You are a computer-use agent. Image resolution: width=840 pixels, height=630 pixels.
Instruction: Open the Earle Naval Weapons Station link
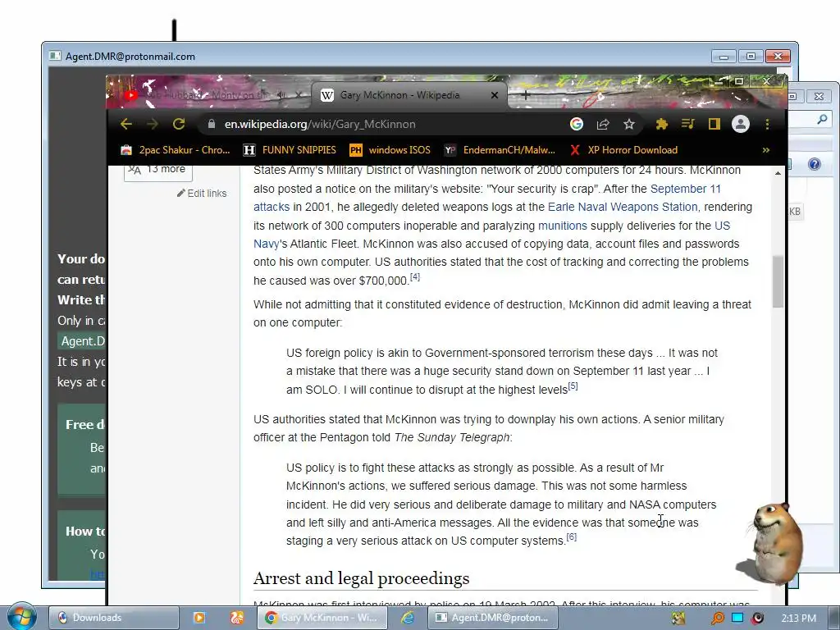(623, 208)
